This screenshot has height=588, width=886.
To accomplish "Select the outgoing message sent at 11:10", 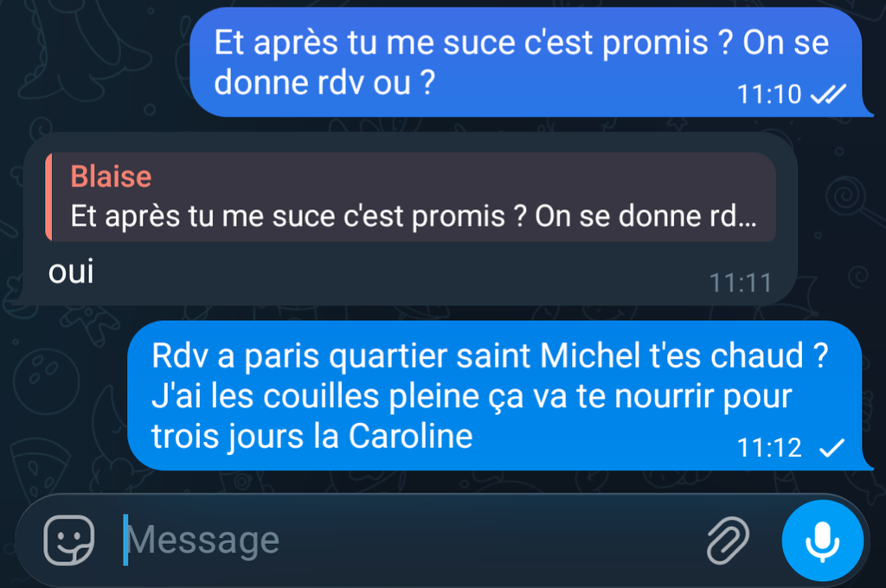I will (x=531, y=62).
